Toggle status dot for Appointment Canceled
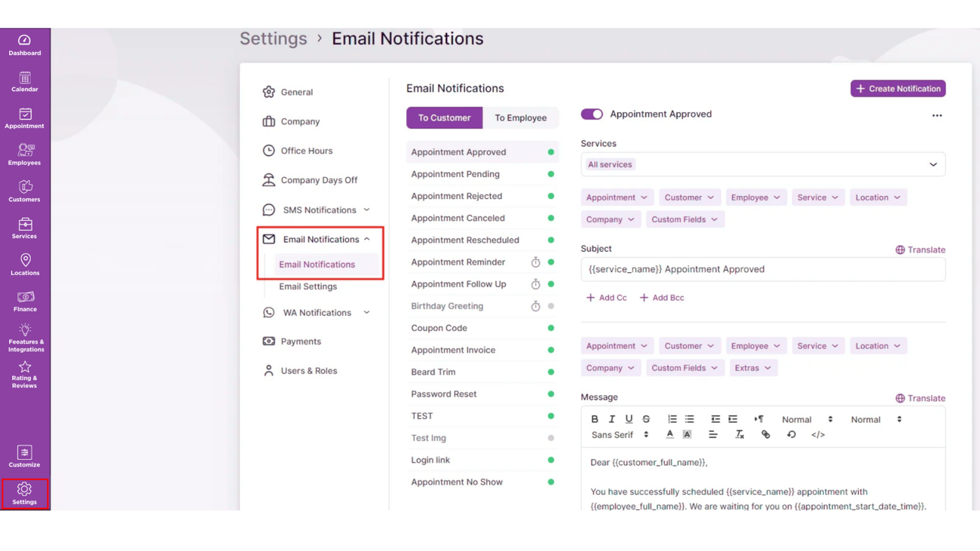This screenshot has height=551, width=980. [x=551, y=218]
